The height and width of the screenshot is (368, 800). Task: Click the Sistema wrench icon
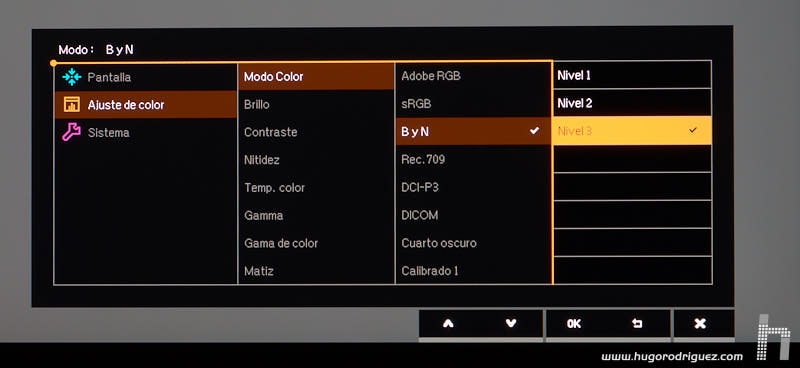click(x=71, y=132)
